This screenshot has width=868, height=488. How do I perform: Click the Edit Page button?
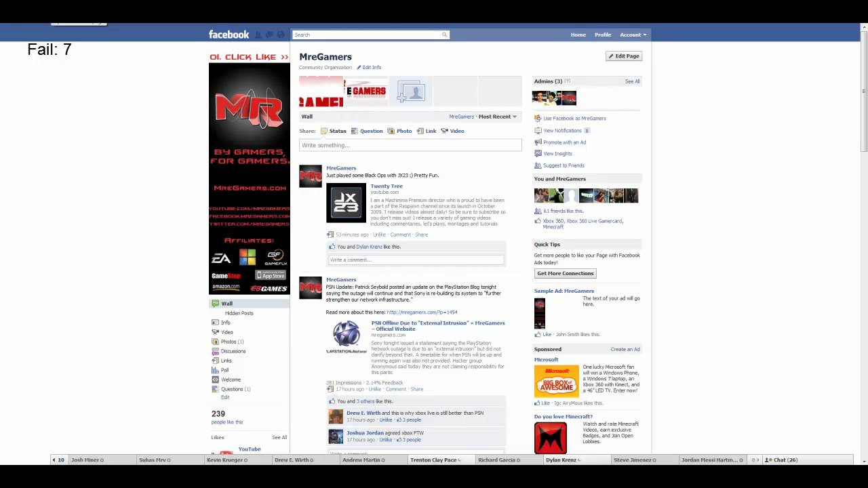click(624, 56)
